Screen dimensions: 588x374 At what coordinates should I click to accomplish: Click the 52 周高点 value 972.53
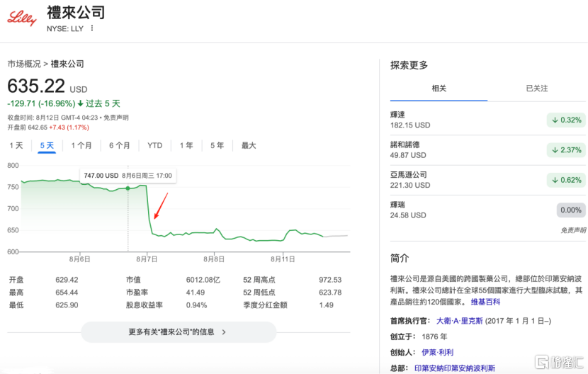(330, 280)
